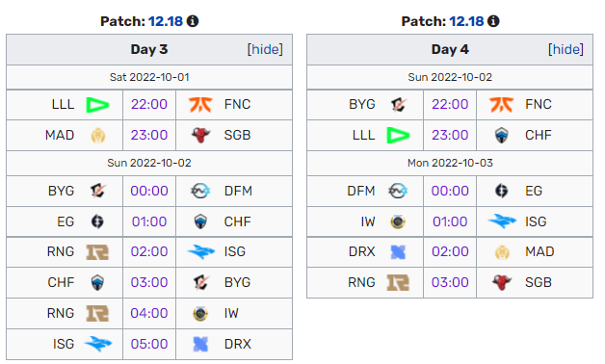Image resolution: width=605 pixels, height=364 pixels.
Task: Open the Day 4 23:00 LLL vs CHF match
Action: click(450, 135)
